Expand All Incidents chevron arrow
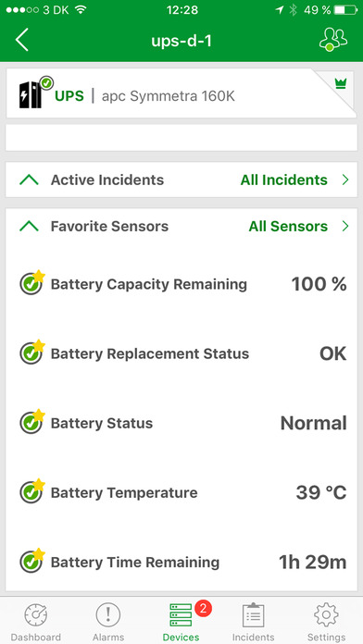This screenshot has height=644, width=363. click(344, 180)
